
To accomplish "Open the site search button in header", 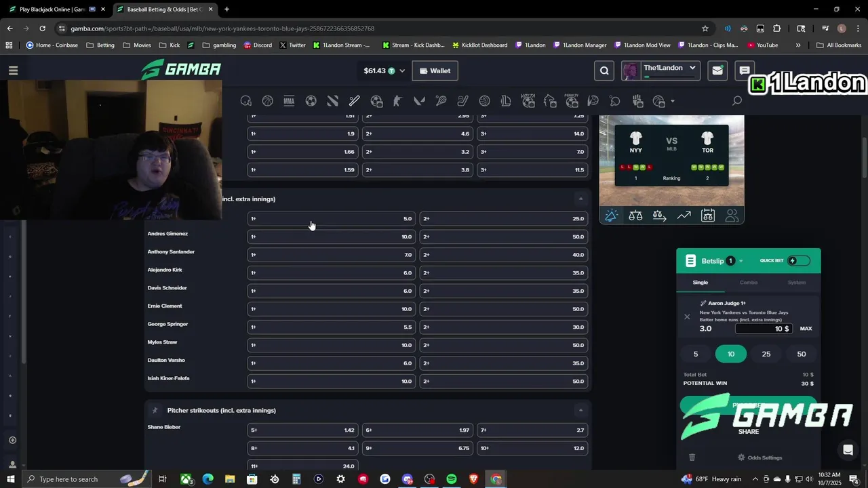I will (604, 70).
